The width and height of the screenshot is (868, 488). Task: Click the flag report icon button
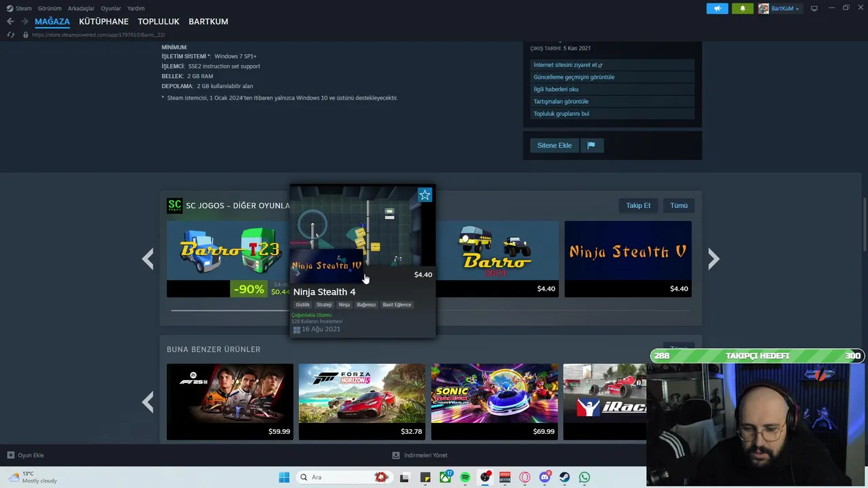[591, 145]
